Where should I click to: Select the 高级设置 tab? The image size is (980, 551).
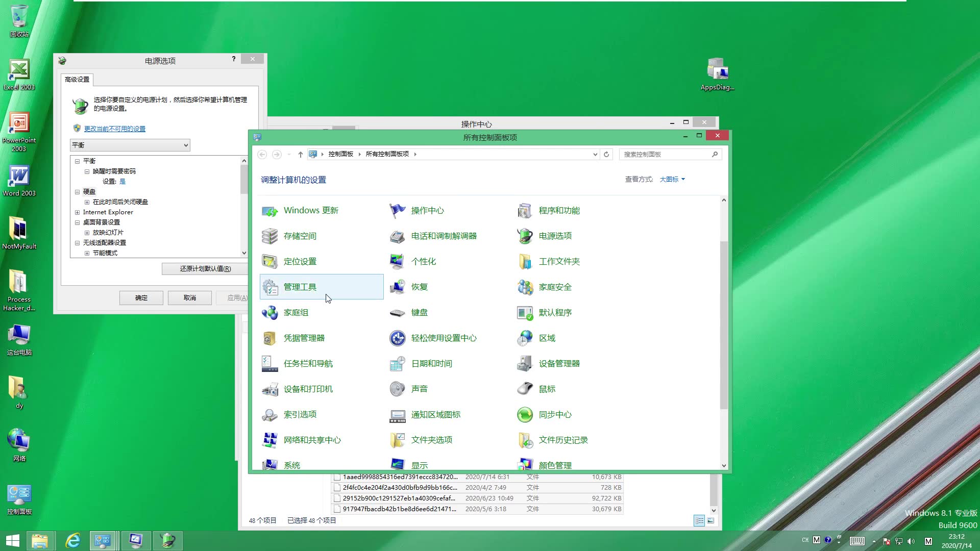click(77, 80)
